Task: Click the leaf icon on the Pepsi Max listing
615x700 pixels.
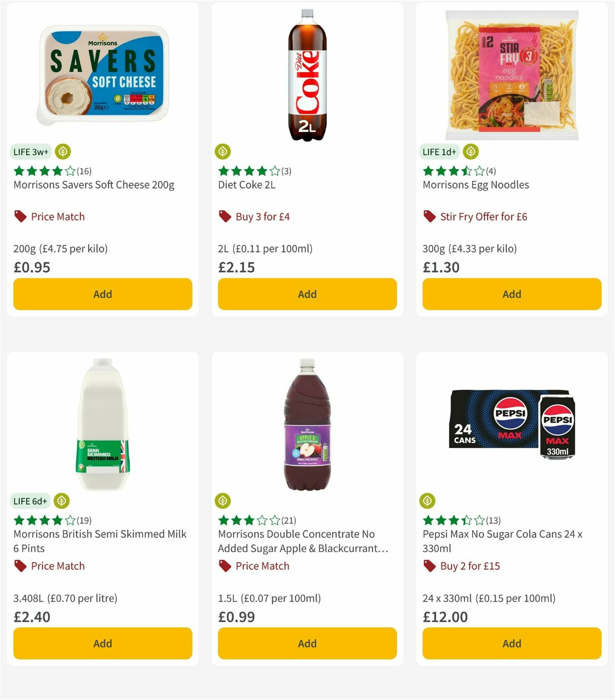Action: (428, 501)
